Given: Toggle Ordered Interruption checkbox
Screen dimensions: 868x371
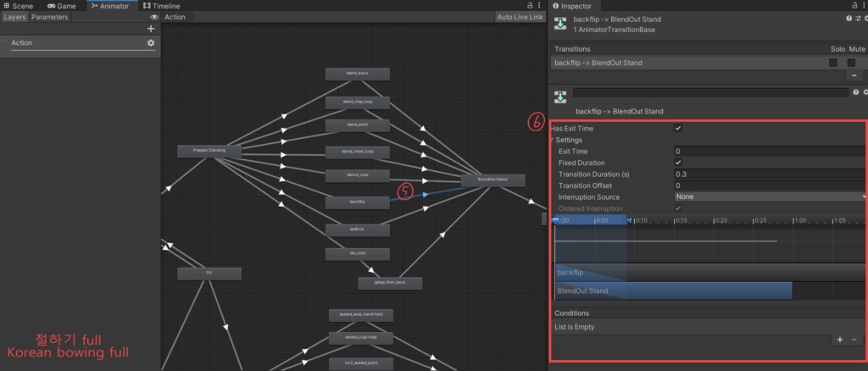Looking at the screenshot, I should coord(678,208).
